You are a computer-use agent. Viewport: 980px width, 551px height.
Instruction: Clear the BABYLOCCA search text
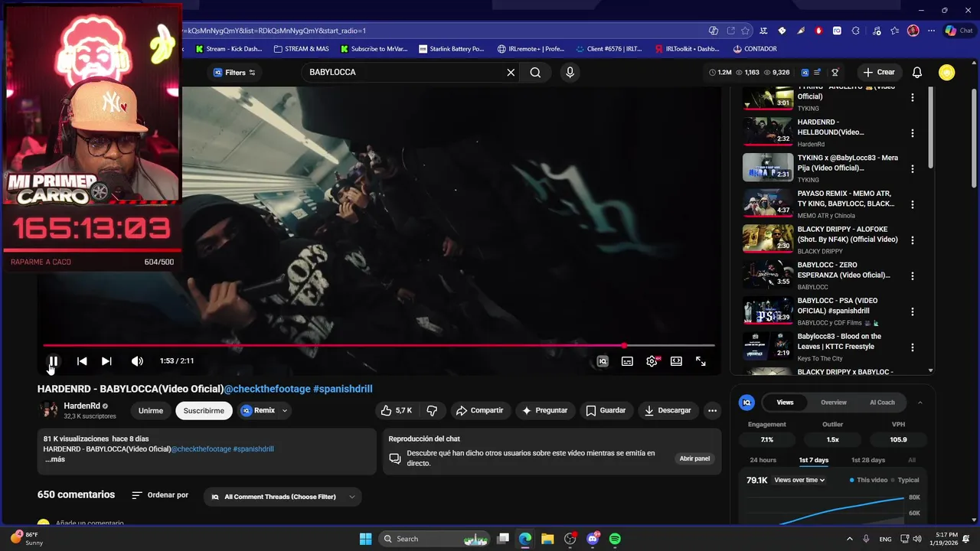tap(511, 72)
